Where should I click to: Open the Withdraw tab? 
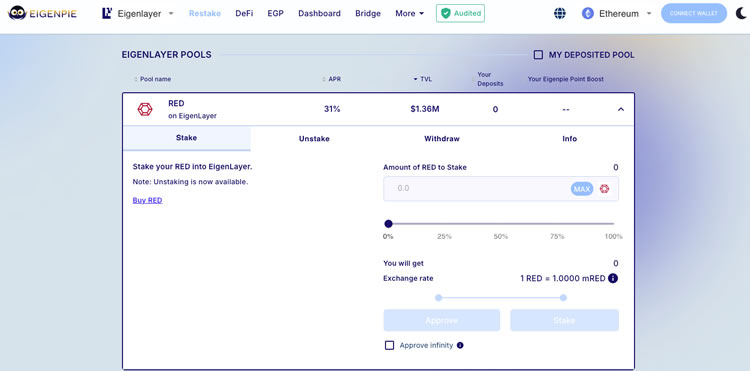(x=441, y=139)
